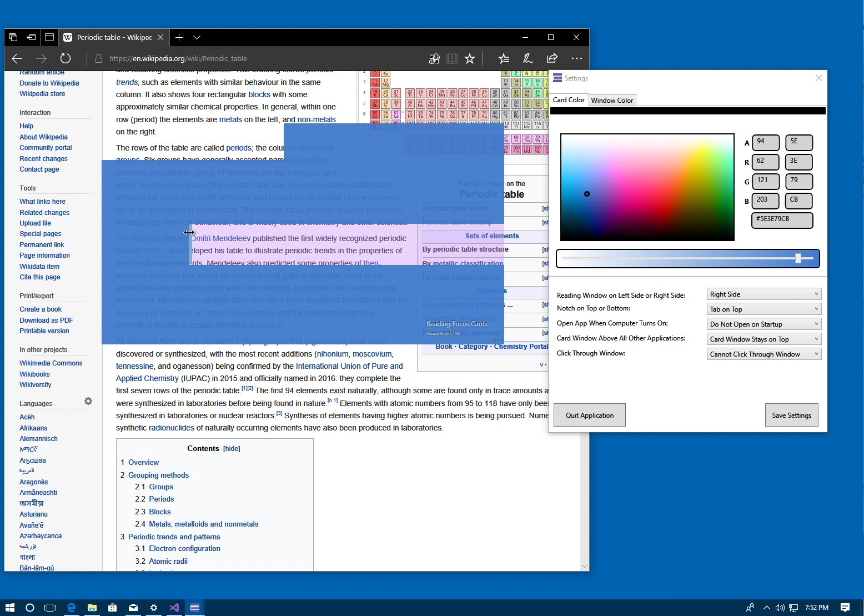The height and width of the screenshot is (616, 864).
Task: Open the Favorites hub
Action: point(504,58)
